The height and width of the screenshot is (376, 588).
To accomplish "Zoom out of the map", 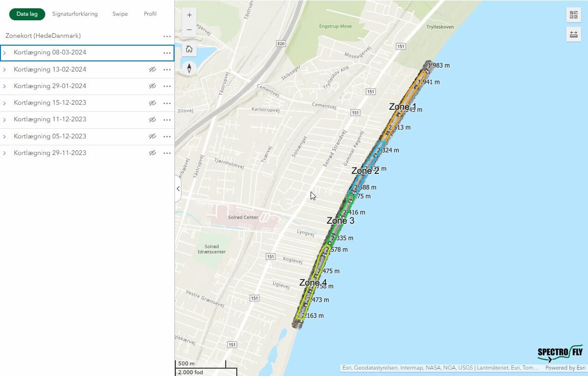I will pyautogui.click(x=189, y=30).
